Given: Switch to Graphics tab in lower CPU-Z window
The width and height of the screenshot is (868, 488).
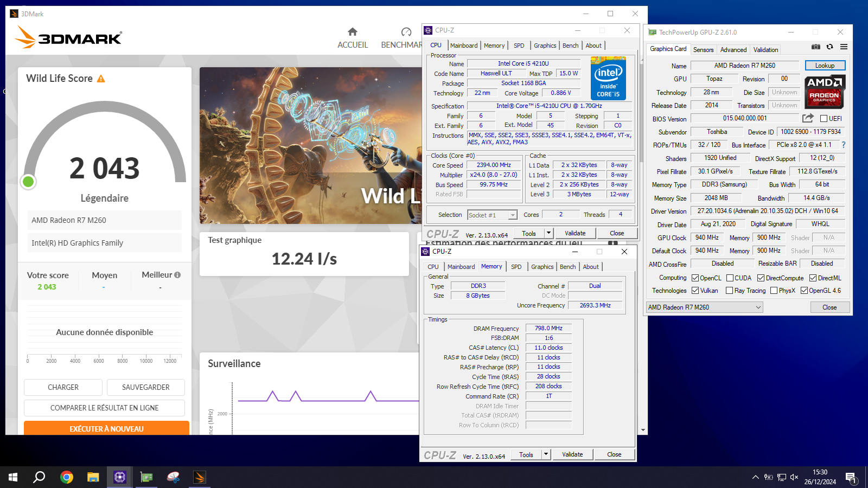Looking at the screenshot, I should coord(542,267).
